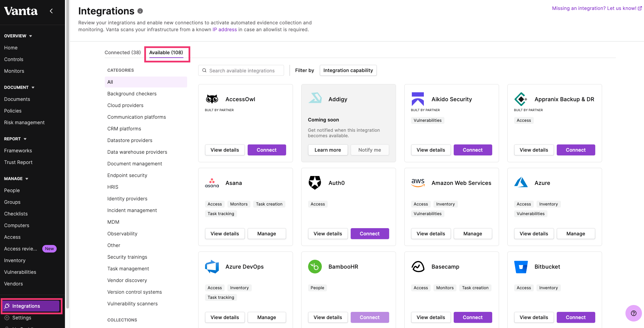Click the Aikido Security logo
The height and width of the screenshot is (328, 644).
418,99
